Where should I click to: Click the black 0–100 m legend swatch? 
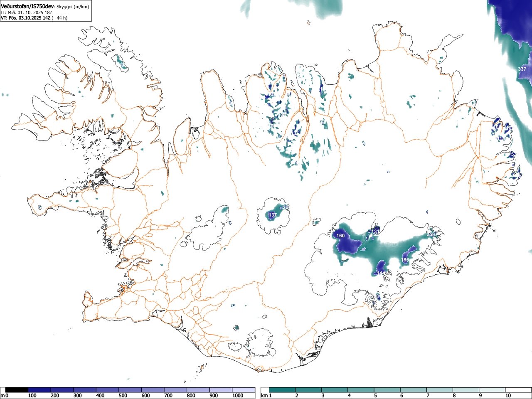[17, 390]
